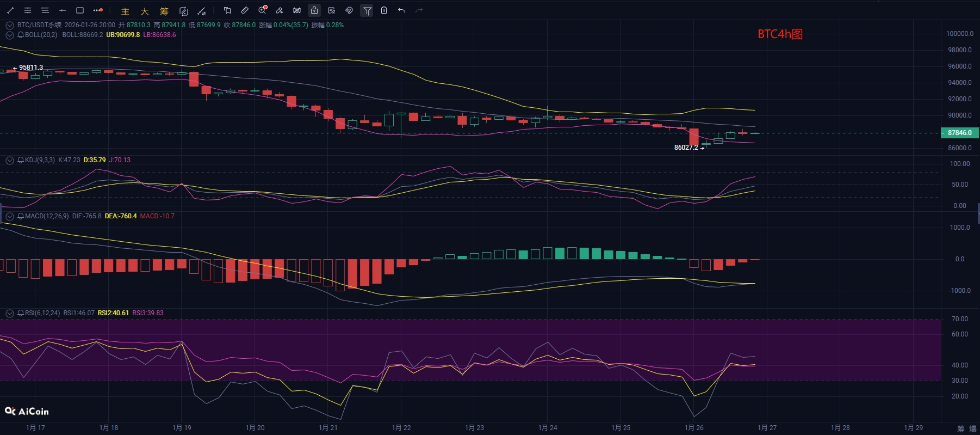Select the 筹 indicator tab
Screen dimensions: 980x435
point(164,11)
